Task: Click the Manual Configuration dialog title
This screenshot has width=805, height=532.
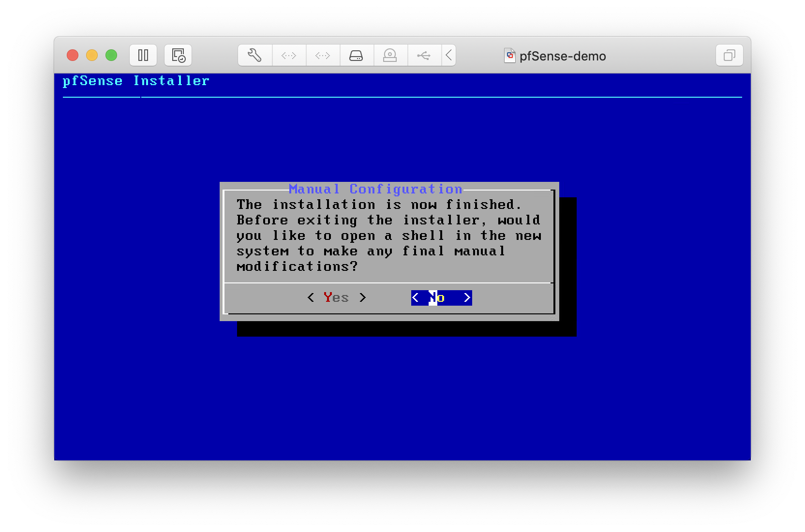Action: point(375,189)
